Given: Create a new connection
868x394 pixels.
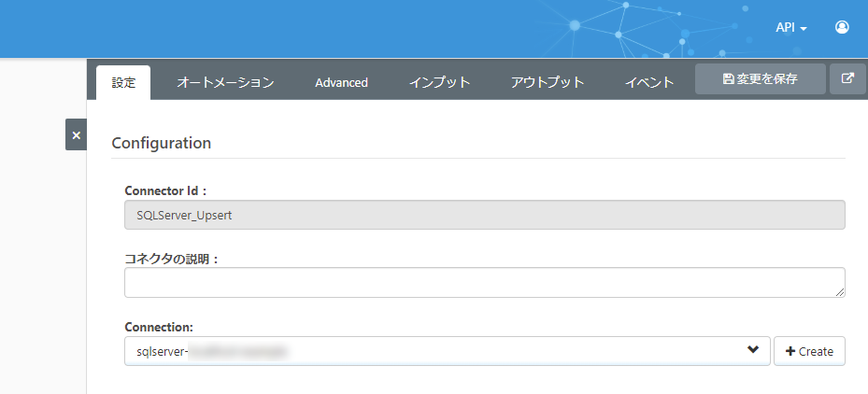Looking at the screenshot, I should point(809,351).
